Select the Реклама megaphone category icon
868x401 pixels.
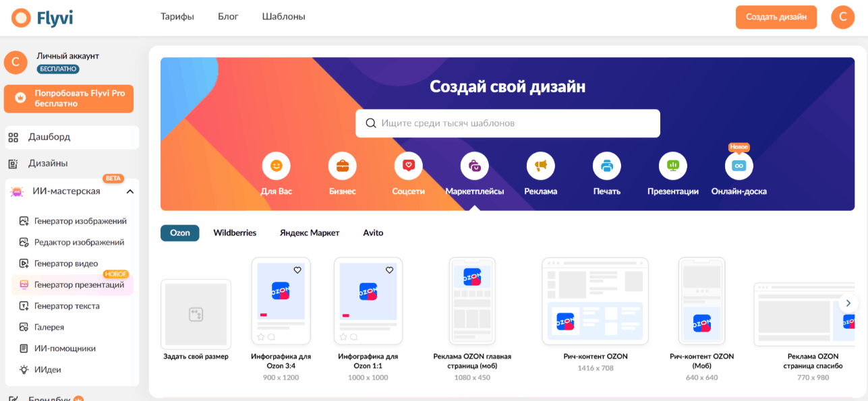tap(541, 165)
